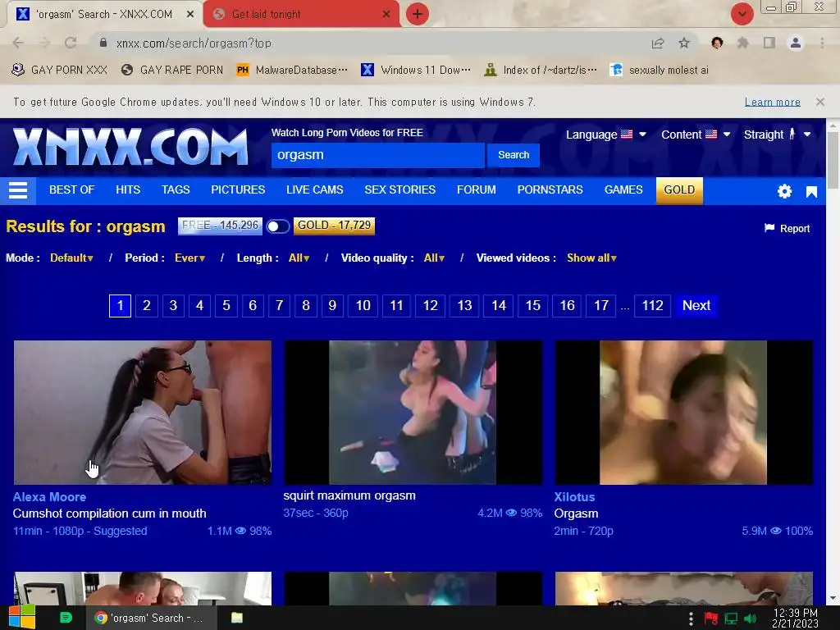Jump to results page 112

(652, 305)
